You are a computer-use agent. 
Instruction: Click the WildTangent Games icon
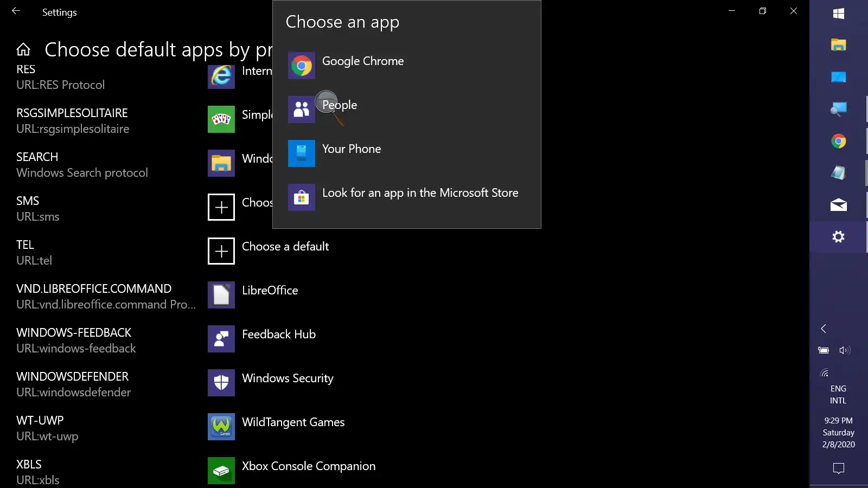point(221,427)
